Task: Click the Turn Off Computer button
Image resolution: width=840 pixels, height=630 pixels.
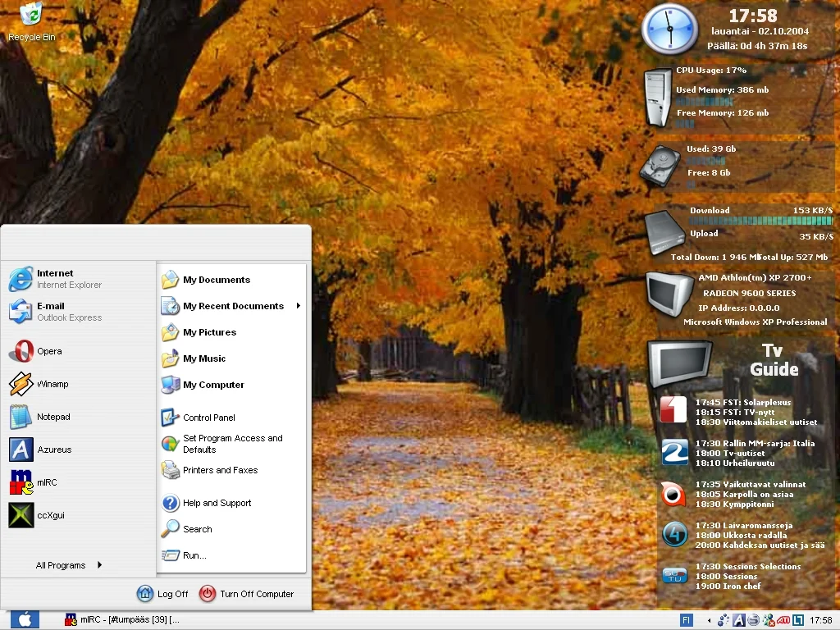Action: [247, 594]
